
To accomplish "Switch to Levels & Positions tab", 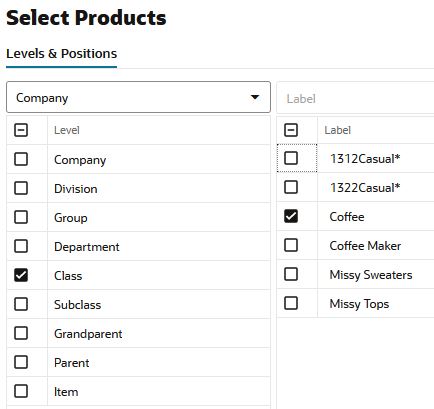I will coord(62,54).
